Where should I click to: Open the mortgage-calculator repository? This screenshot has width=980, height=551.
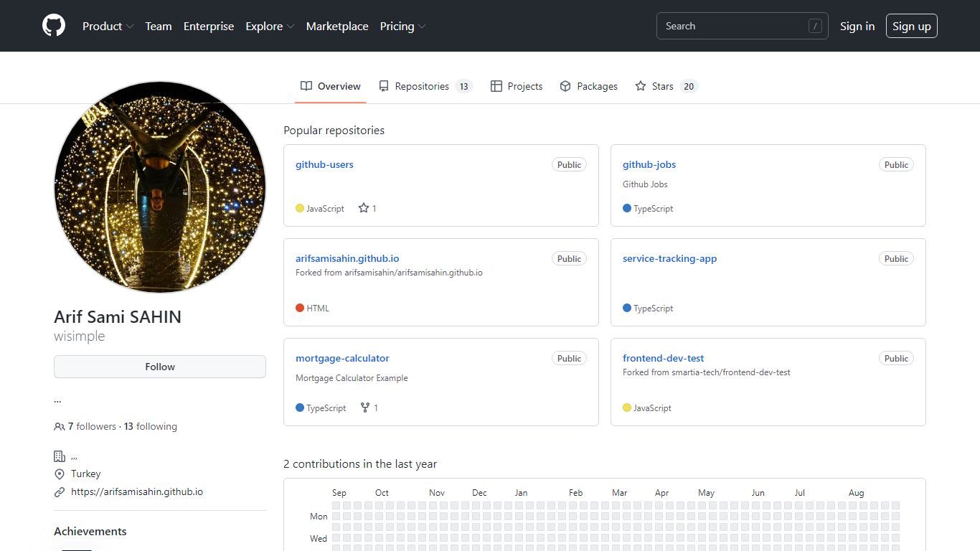tap(342, 358)
